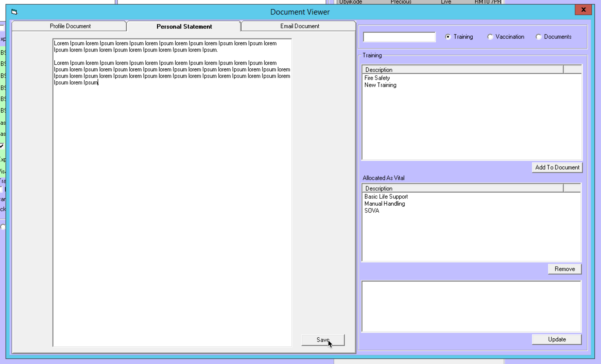Focus the search field beside Training

(x=399, y=37)
